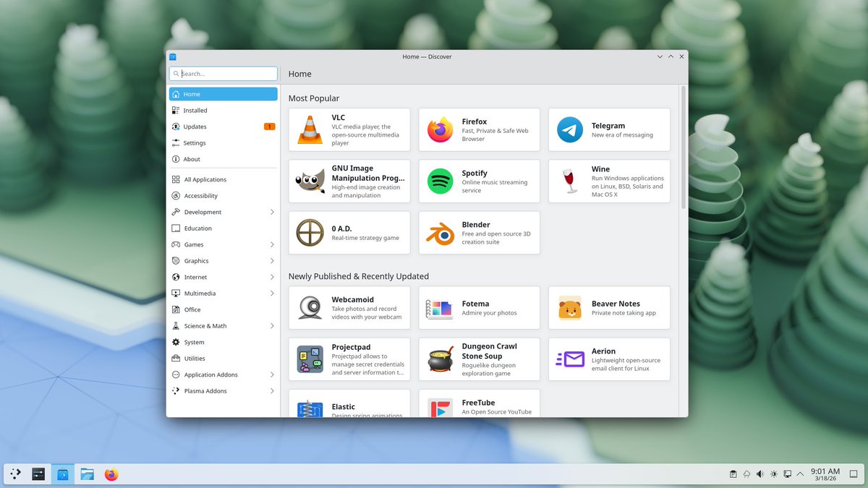Open the Dungeon Crawl Stone Soup card
This screenshot has height=488, width=868.
(x=480, y=359)
